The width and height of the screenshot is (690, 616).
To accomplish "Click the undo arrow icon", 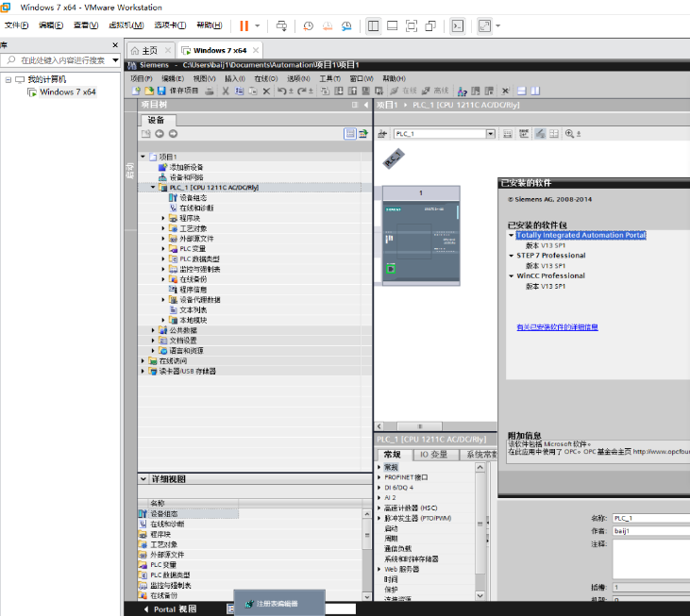I will pyautogui.click(x=281, y=91).
